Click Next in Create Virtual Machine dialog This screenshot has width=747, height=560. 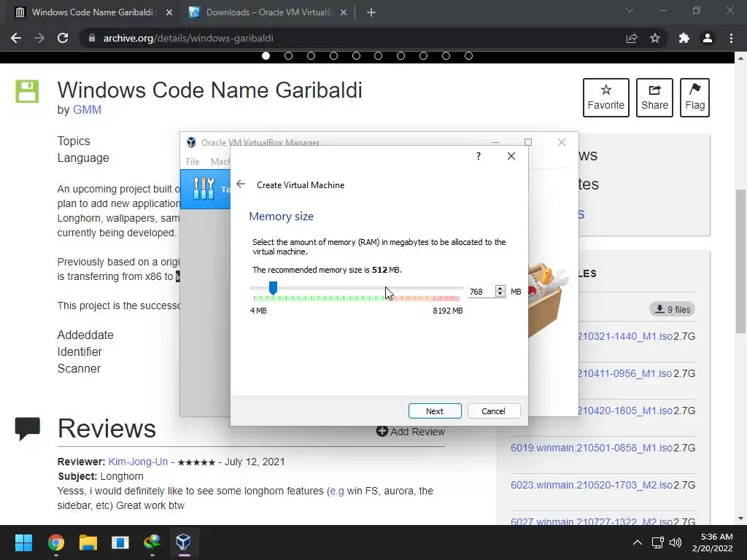[x=435, y=411]
